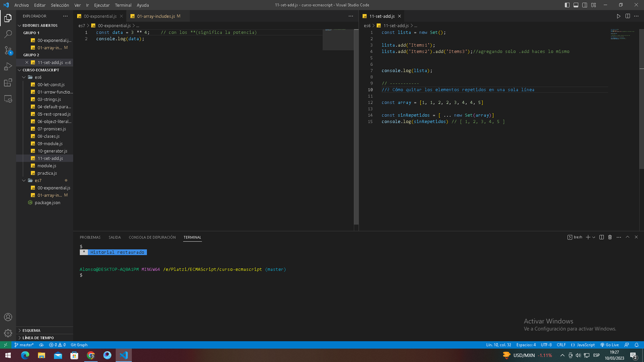Open the Run and Debug view
The height and width of the screenshot is (362, 644).
point(8,67)
